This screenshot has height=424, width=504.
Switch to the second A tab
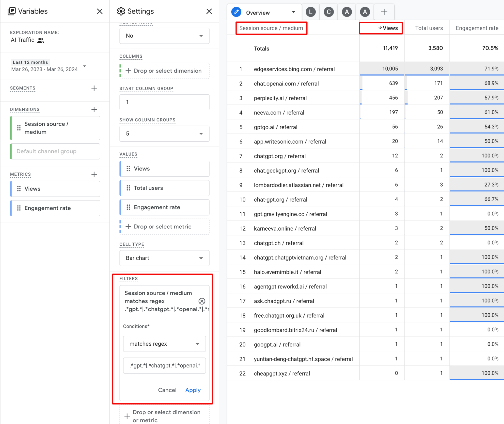click(365, 12)
